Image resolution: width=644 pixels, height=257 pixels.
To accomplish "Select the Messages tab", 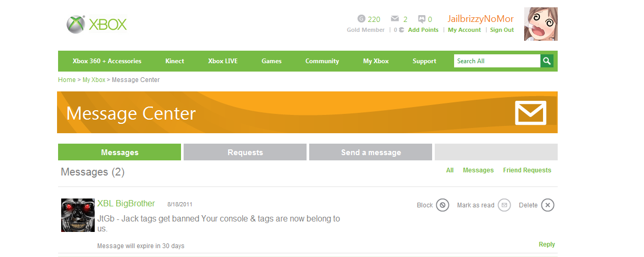I will click(x=120, y=152).
